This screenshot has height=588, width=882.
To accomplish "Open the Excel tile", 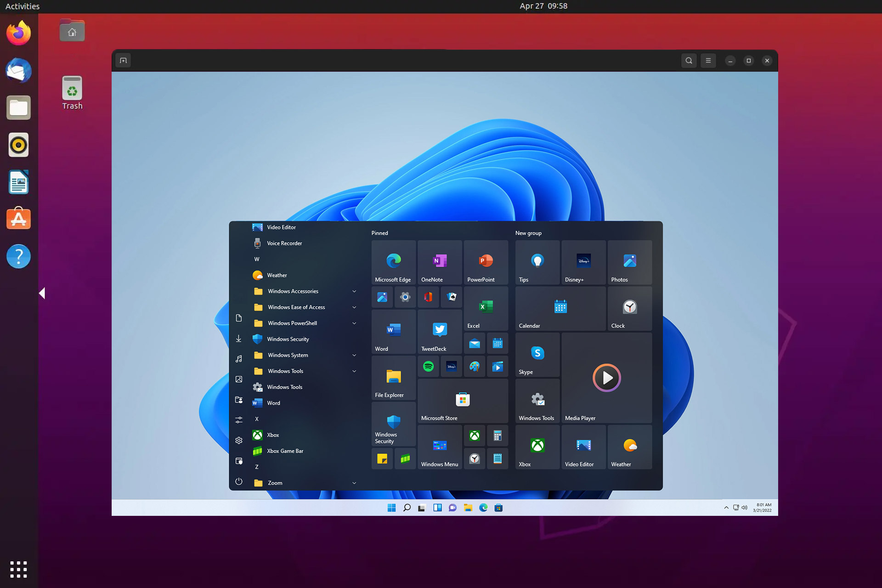I will [486, 308].
